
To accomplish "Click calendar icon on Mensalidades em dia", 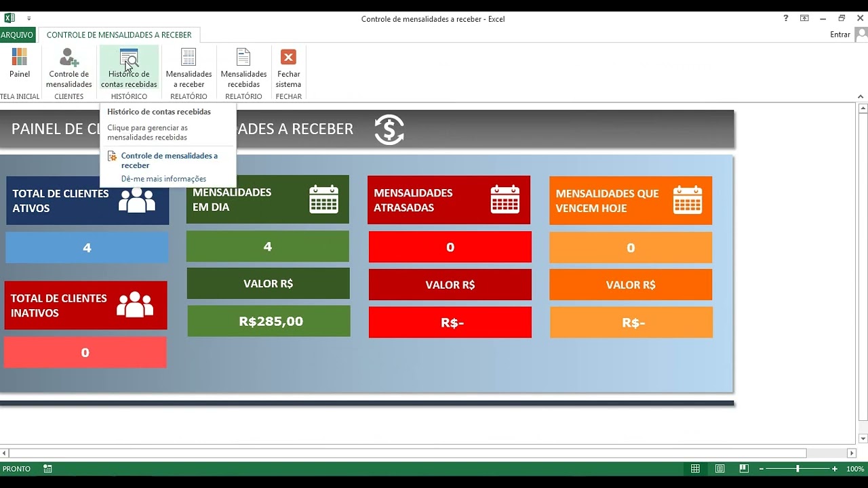I will coord(323,199).
